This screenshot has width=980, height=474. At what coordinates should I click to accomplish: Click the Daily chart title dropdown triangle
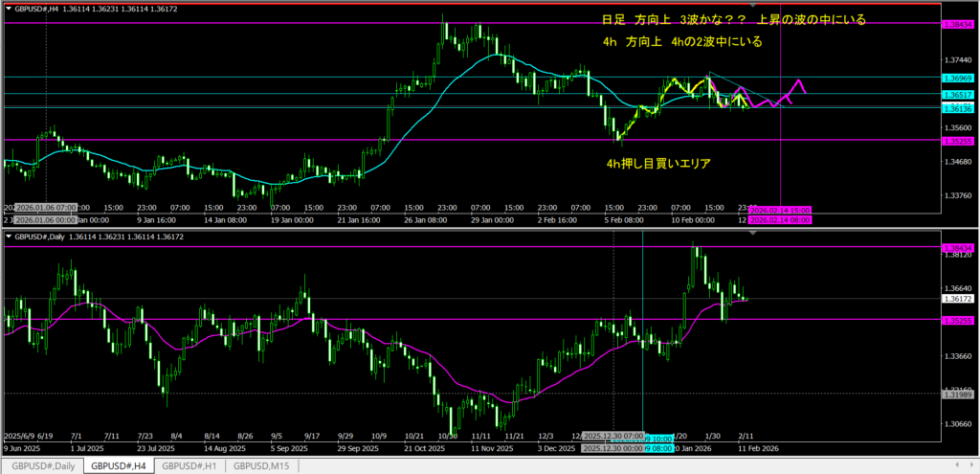coord(10,236)
